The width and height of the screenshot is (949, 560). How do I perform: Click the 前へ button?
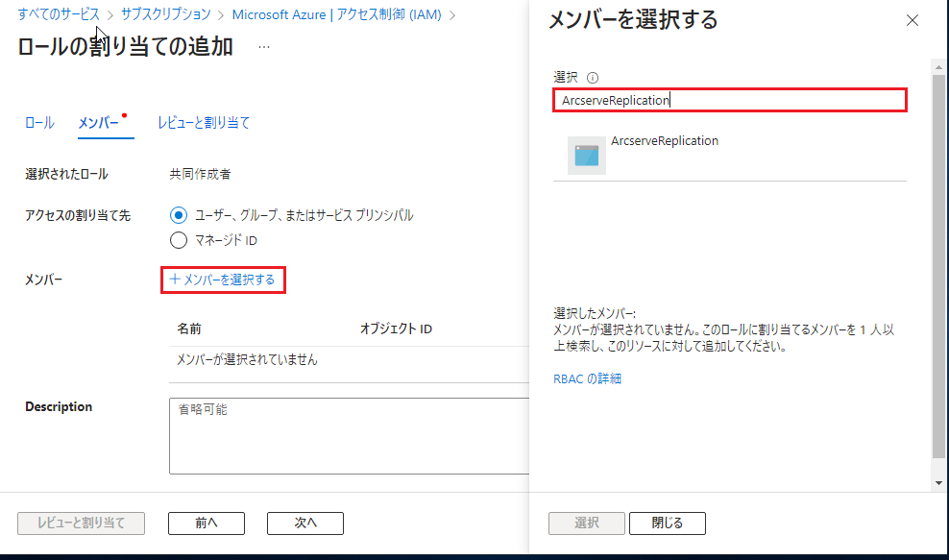(x=207, y=523)
